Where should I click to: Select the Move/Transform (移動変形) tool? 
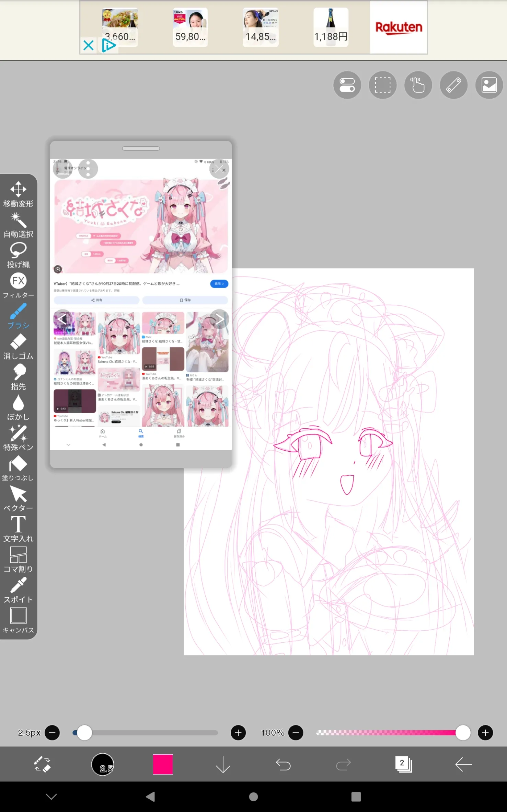[x=18, y=194]
